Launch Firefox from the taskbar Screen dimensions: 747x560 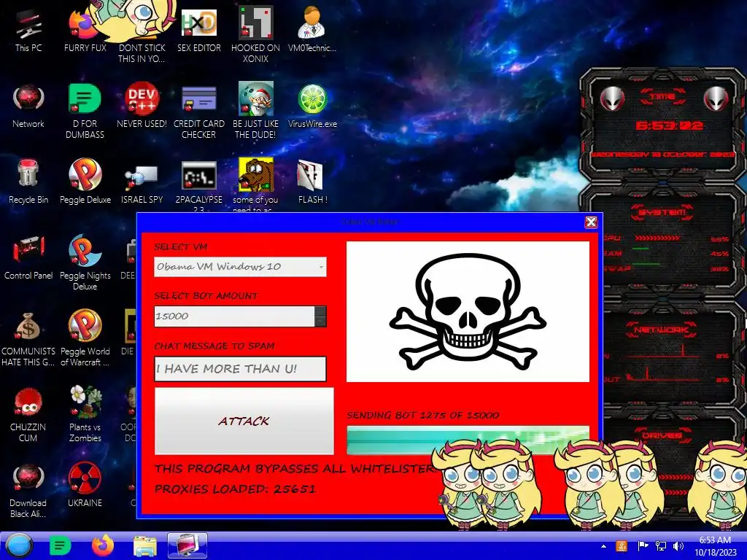click(102, 545)
